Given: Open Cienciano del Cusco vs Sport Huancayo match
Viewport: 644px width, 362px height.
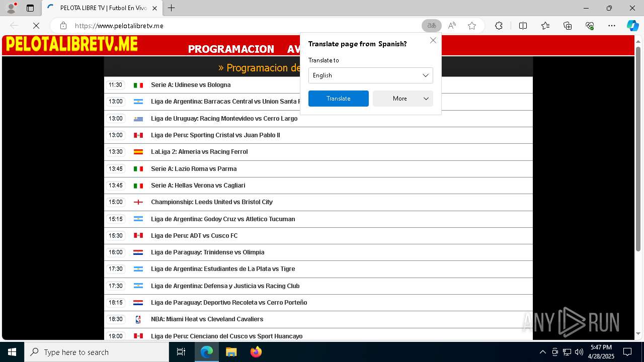Looking at the screenshot, I should click(x=227, y=336).
